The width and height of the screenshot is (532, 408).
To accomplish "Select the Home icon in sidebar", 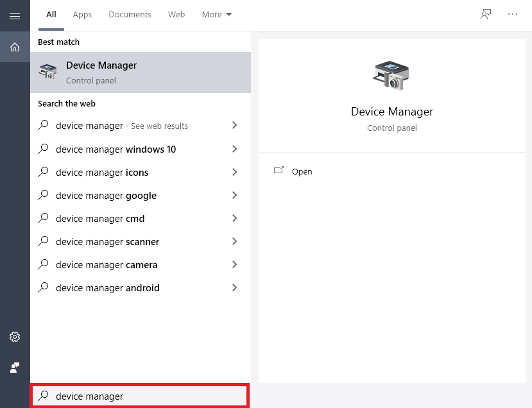I will click(15, 47).
